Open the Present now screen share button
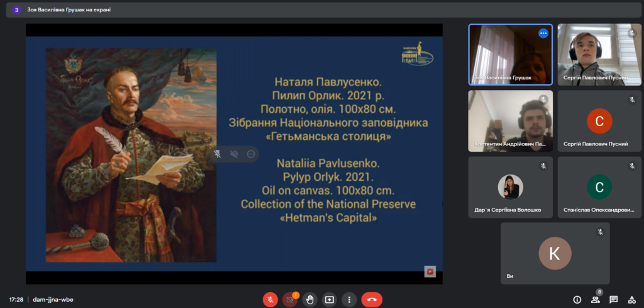 pos(329,300)
